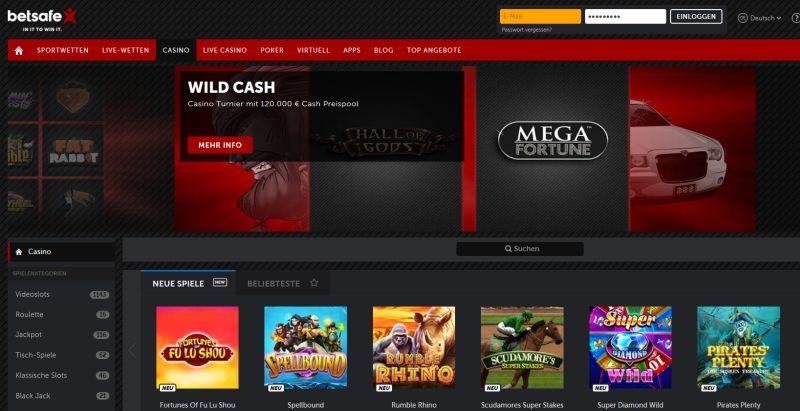The width and height of the screenshot is (800, 411).
Task: Click the home icon in the red navigation bar
Action: coord(19,50)
